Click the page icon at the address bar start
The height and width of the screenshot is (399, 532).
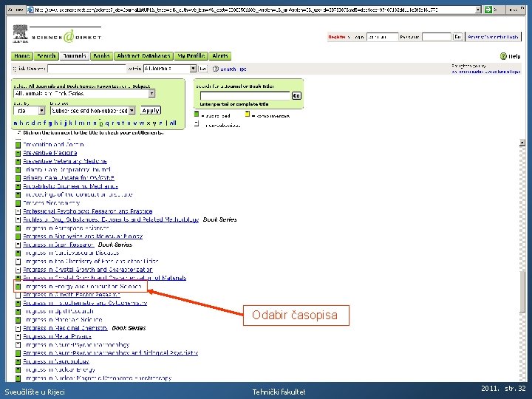click(x=30, y=10)
